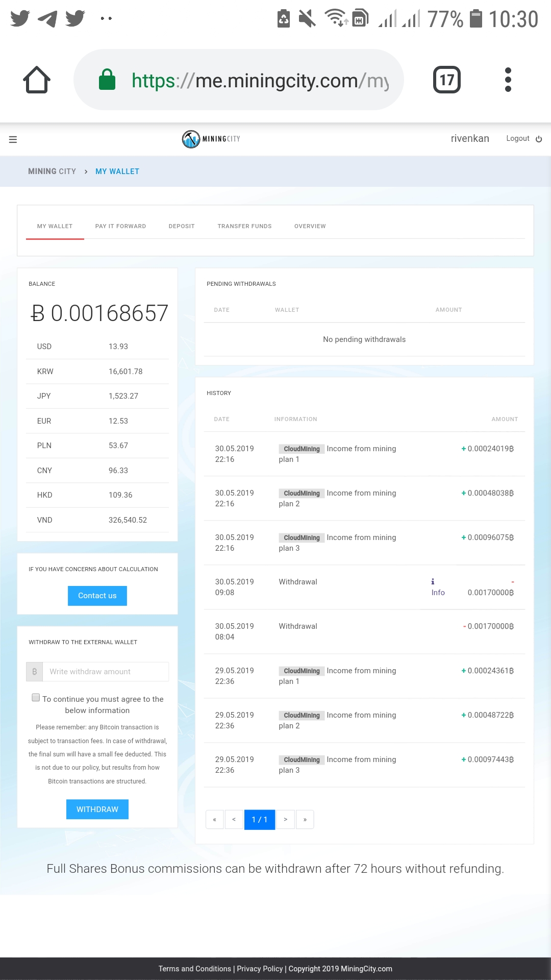Click the rivenkan username
Viewport: 551px width, 980px height.
470,138
